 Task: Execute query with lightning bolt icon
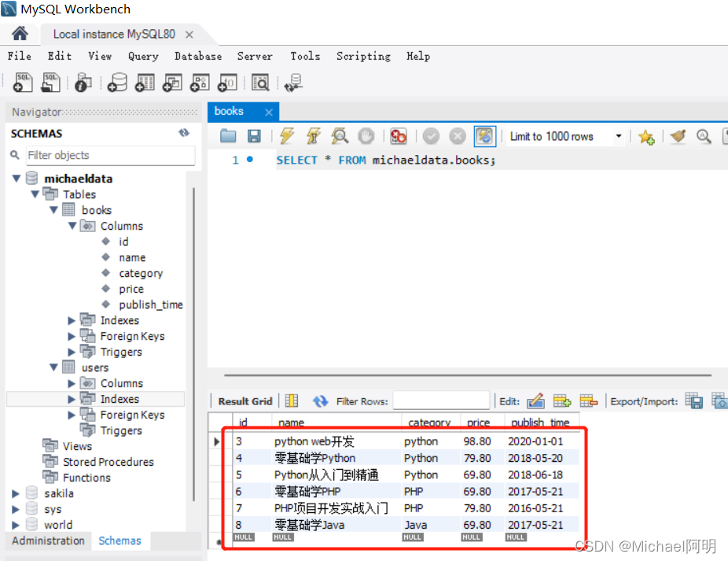287,136
